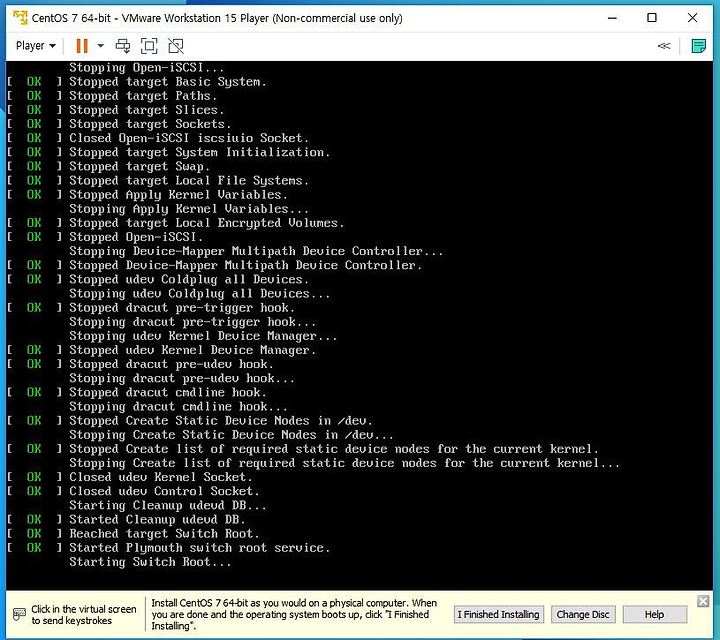The width and height of the screenshot is (720, 640).
Task: Send Ctrl+Alt+Del to the VM
Action: pos(123,46)
